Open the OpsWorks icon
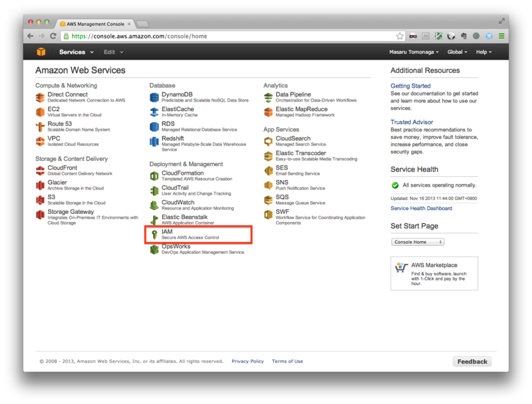The width and height of the screenshot is (532, 404). click(x=154, y=249)
